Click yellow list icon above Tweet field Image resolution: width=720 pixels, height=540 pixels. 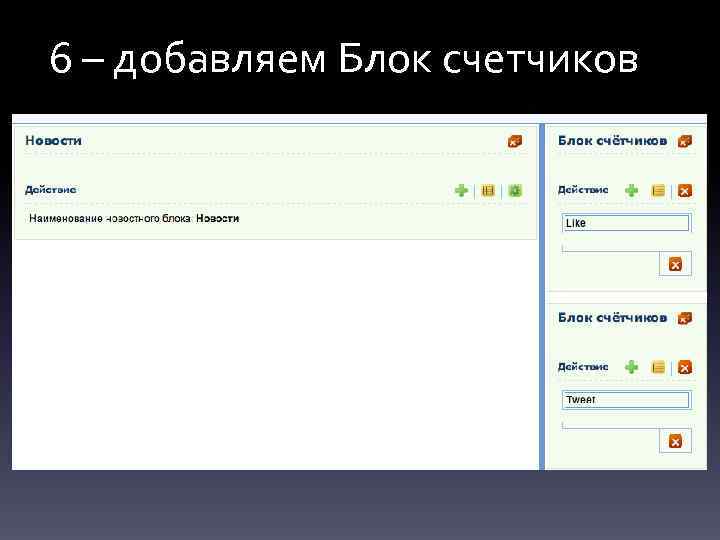coord(658,367)
